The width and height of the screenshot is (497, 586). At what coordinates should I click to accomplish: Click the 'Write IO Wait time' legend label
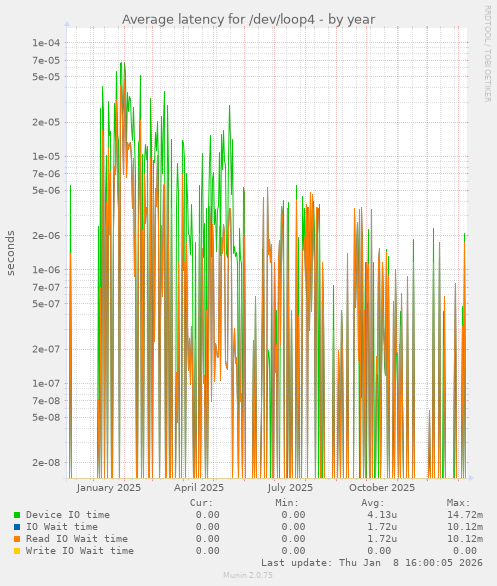pyautogui.click(x=80, y=550)
